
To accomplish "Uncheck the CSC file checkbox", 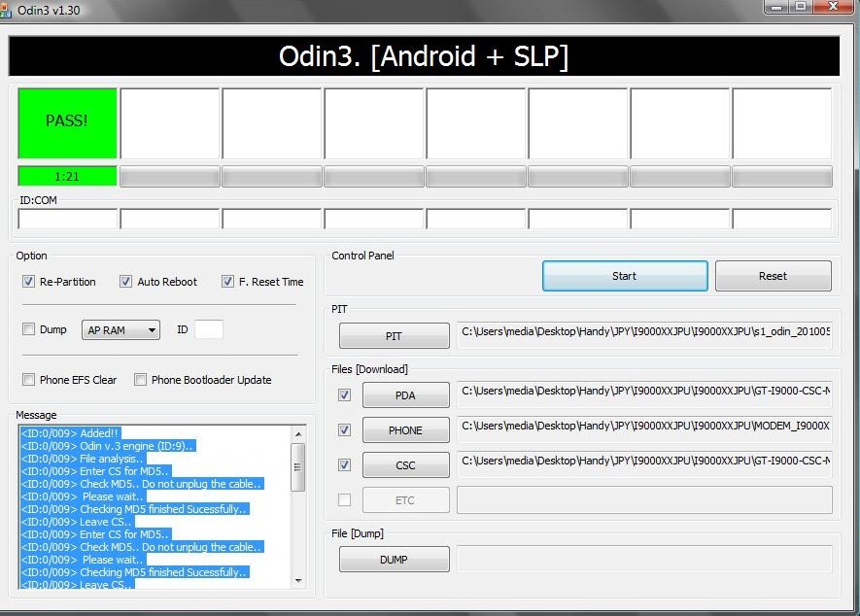I will point(344,465).
